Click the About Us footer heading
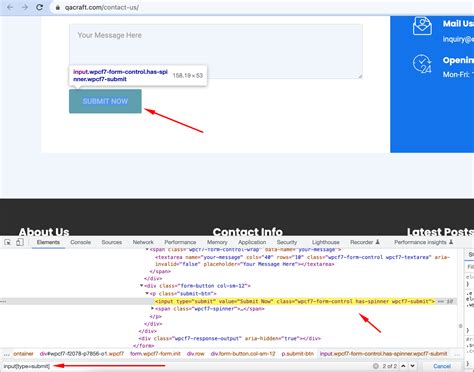 click(x=44, y=231)
